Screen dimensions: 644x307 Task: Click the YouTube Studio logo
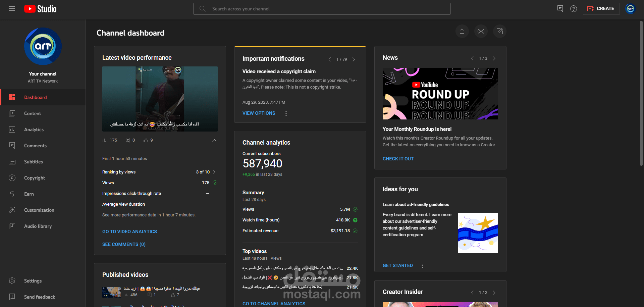tap(40, 9)
